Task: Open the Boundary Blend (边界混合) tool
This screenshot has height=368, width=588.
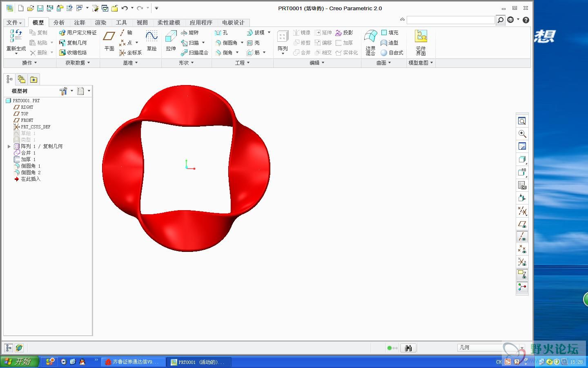Action: (370, 42)
